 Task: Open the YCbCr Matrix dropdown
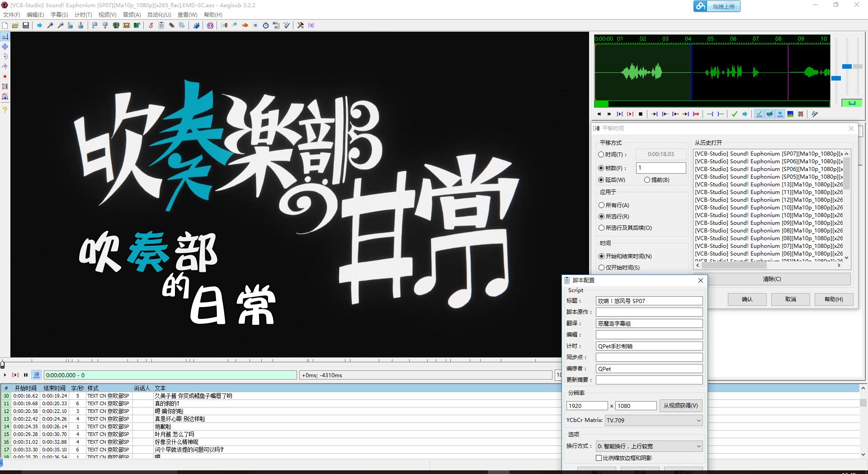pyautogui.click(x=654, y=420)
